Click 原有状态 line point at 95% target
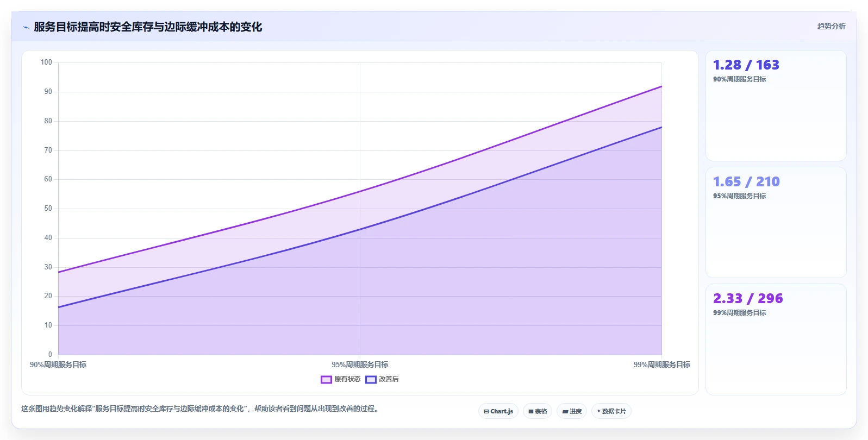The height and width of the screenshot is (440, 868). coord(360,191)
